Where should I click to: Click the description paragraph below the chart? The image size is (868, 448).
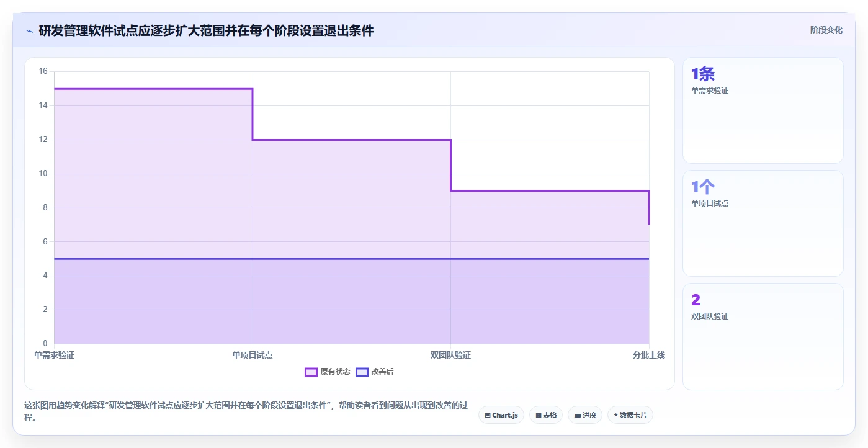246,411
